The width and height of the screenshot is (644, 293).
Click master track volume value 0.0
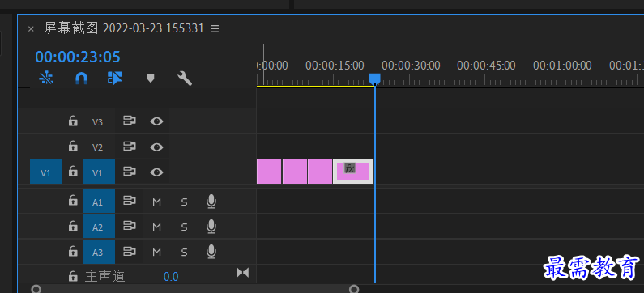pos(171,277)
